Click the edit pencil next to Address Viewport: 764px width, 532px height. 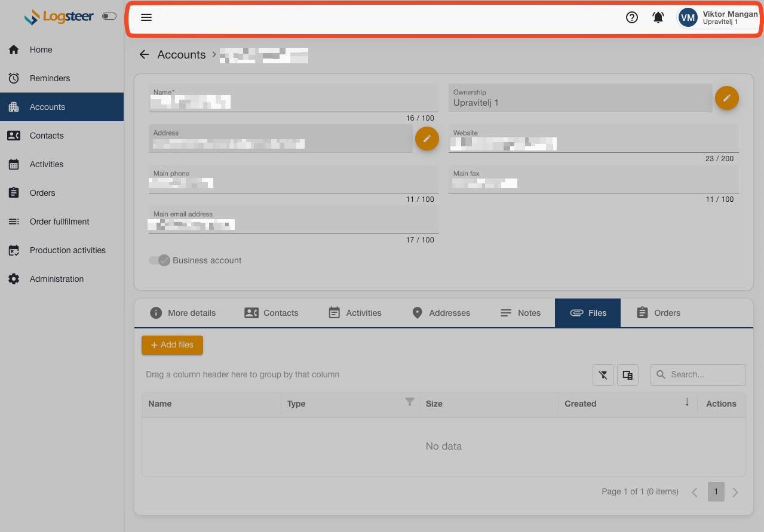click(x=427, y=139)
